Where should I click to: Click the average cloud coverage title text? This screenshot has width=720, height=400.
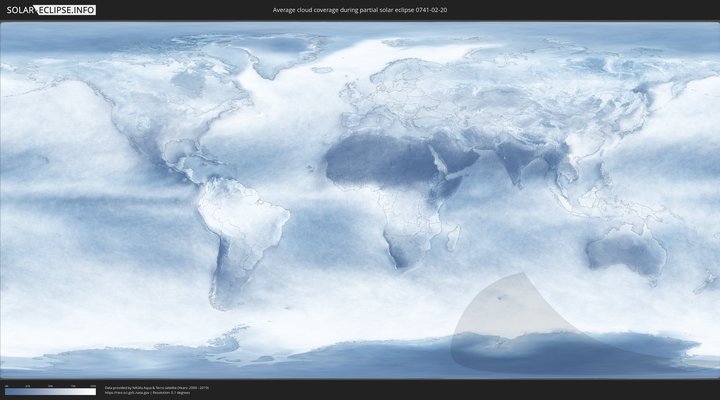[359, 10]
